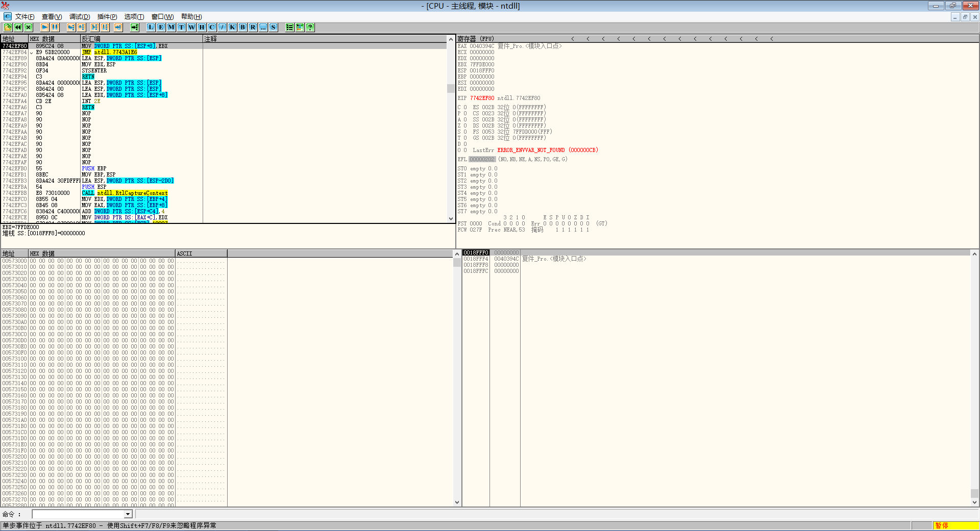The height and width of the screenshot is (531, 980).
Task: Click the Close program X toolbar icon
Action: 28,28
